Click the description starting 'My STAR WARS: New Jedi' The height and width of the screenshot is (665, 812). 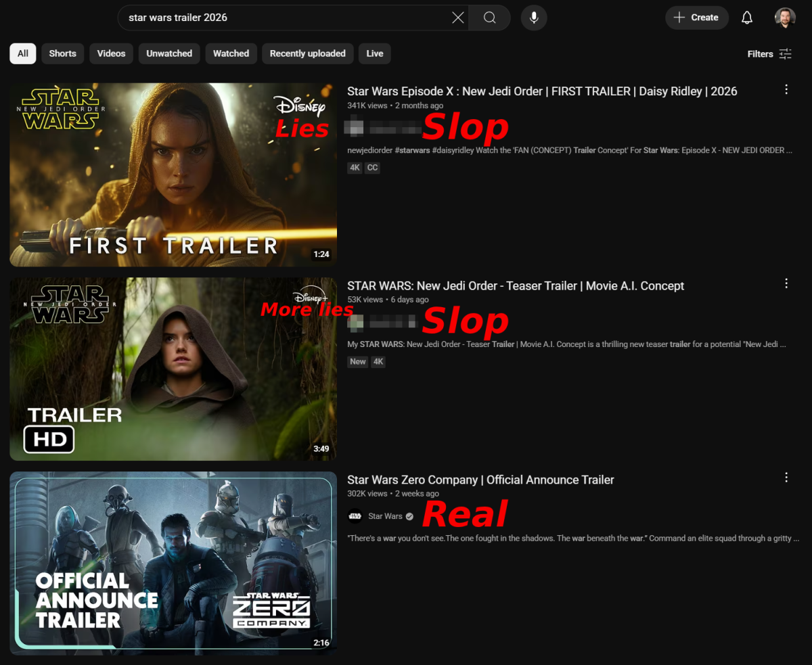(x=567, y=344)
